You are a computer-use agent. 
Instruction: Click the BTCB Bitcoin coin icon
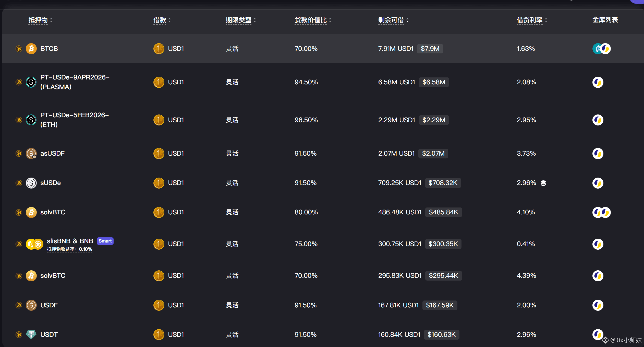[x=31, y=49]
